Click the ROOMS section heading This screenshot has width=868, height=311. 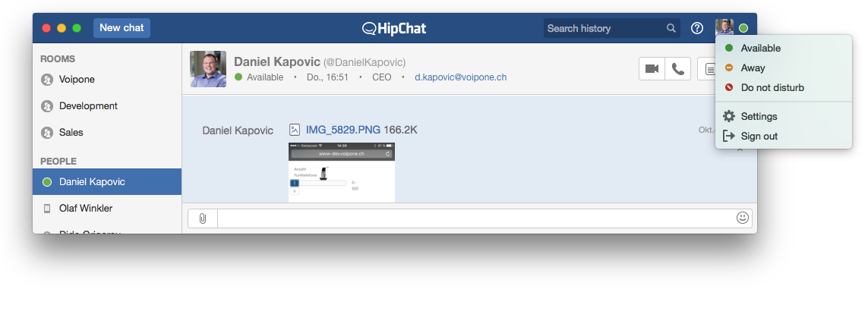click(58, 59)
